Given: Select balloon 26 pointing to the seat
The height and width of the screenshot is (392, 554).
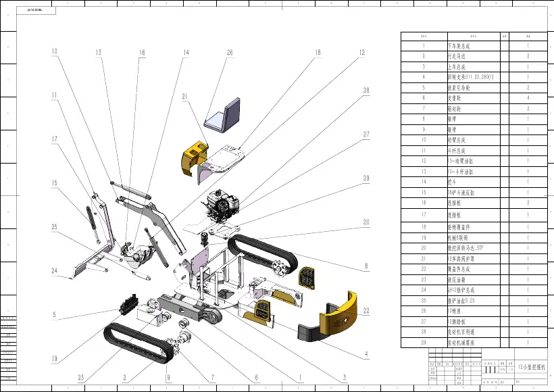Looking at the screenshot, I should [230, 53].
